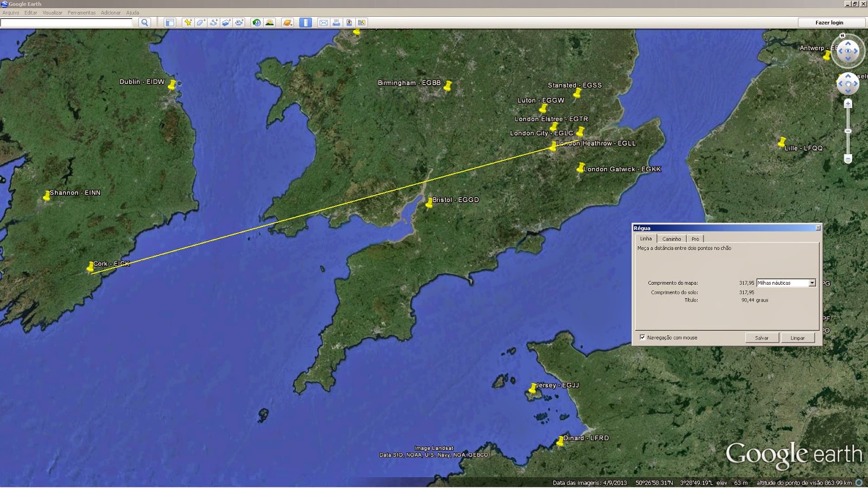Image resolution: width=868 pixels, height=488 pixels.
Task: Switch to the Caminho tab
Action: click(x=672, y=239)
